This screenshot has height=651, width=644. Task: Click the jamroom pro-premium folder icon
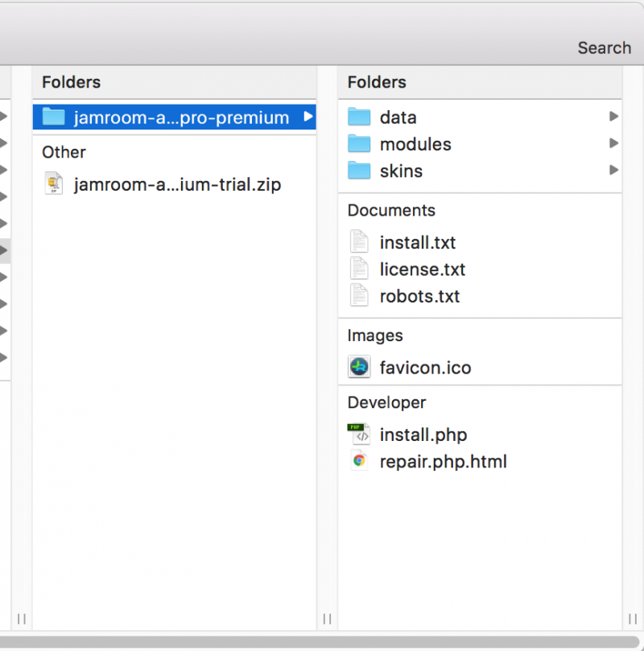[53, 117]
